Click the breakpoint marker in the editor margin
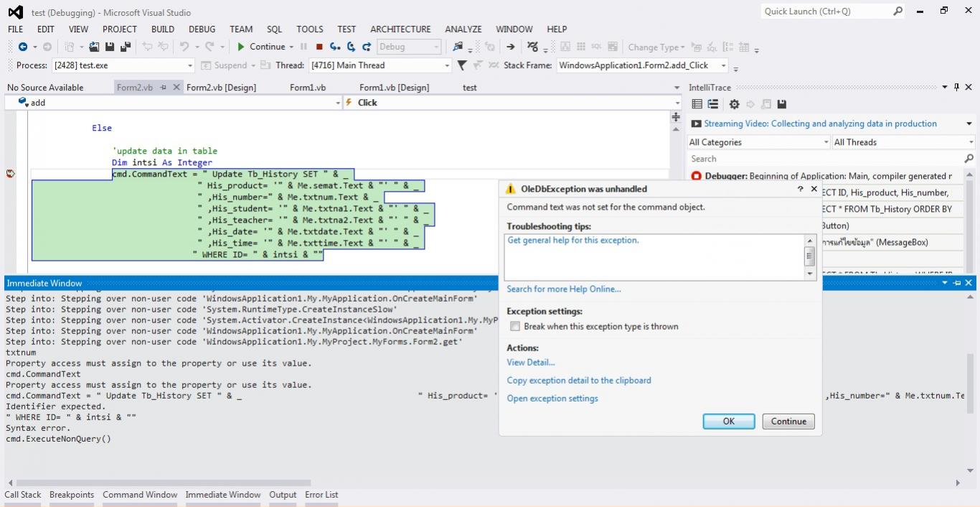Screen dimensions: 980x507 (x=10, y=174)
